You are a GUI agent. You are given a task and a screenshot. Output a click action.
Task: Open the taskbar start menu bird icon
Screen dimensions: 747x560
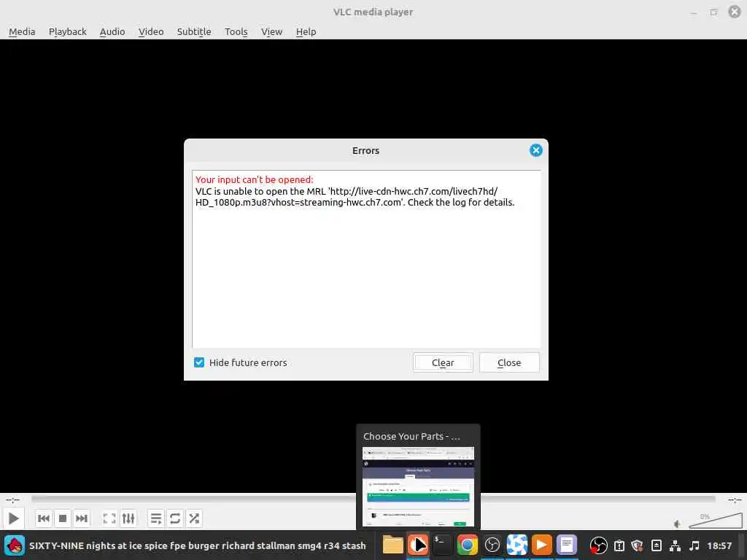15,545
